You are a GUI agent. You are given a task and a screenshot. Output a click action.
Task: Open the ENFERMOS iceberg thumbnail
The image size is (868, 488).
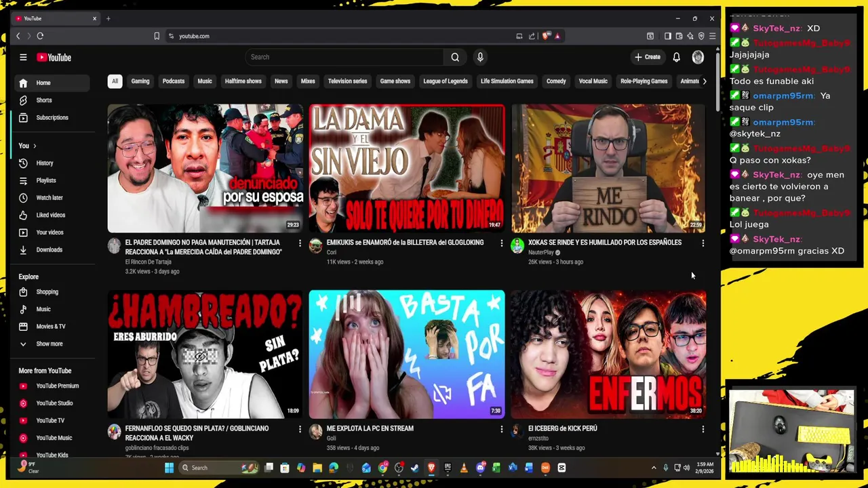[608, 354]
